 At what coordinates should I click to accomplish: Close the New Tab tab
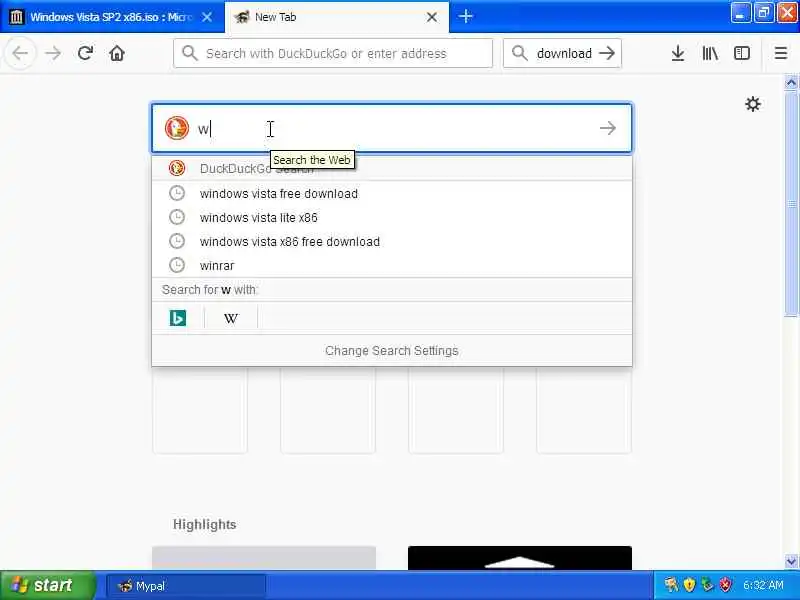[x=432, y=17]
